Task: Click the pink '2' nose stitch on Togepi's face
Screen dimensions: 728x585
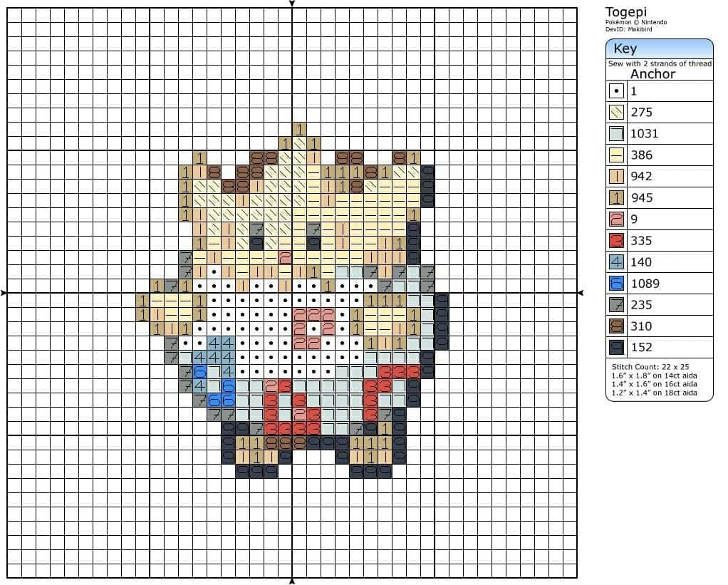Action: coord(285,257)
